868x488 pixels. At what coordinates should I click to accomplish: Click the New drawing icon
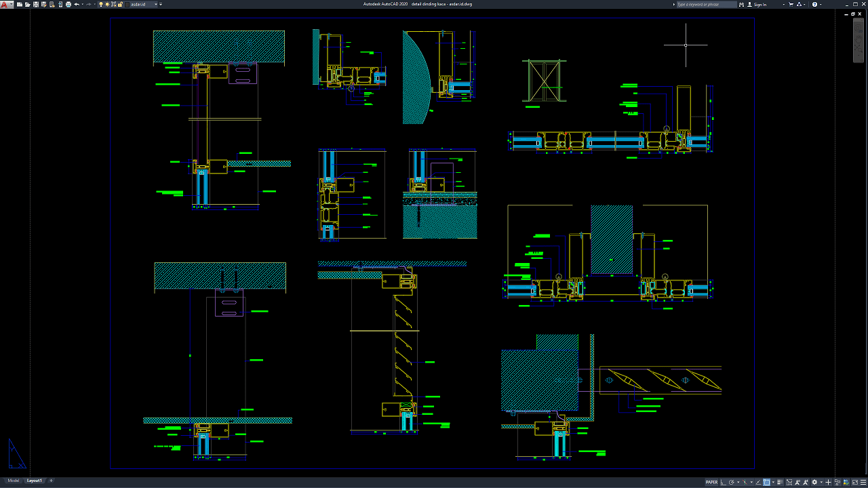click(20, 4)
